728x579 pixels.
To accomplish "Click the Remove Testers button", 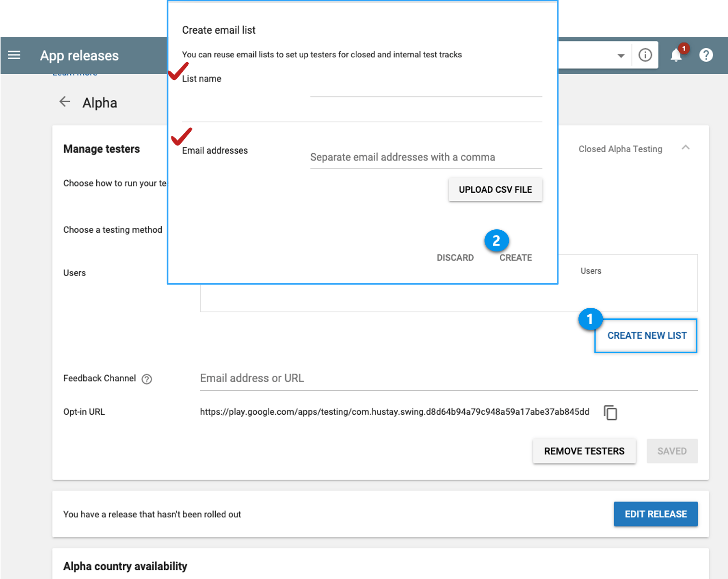I will 584,451.
